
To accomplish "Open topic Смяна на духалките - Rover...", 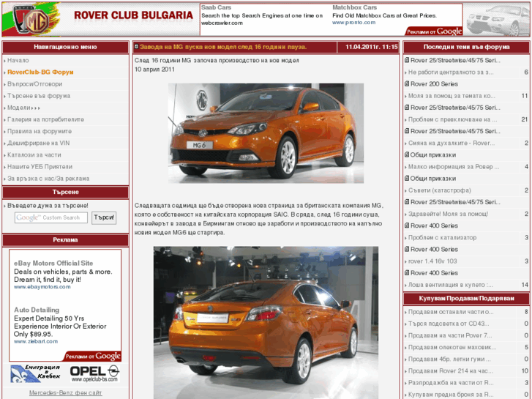I will [x=452, y=143].
